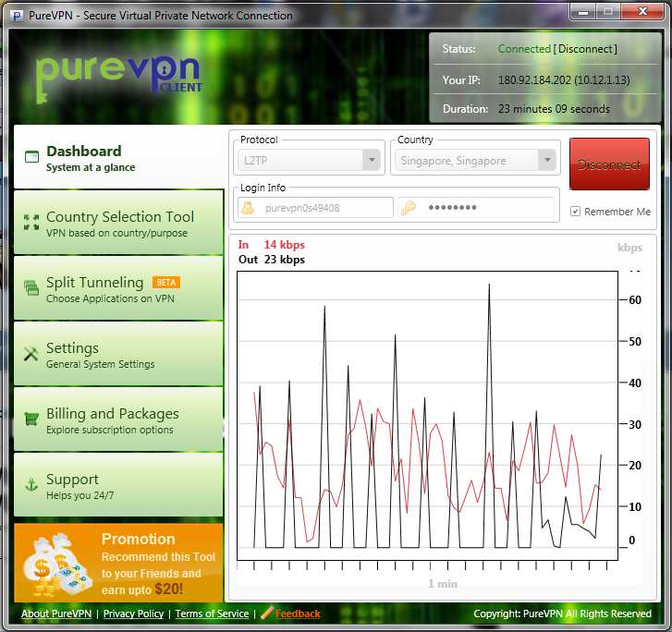Viewport: 672px width, 632px height.
Task: Click the key icon beside password field
Action: tap(408, 208)
